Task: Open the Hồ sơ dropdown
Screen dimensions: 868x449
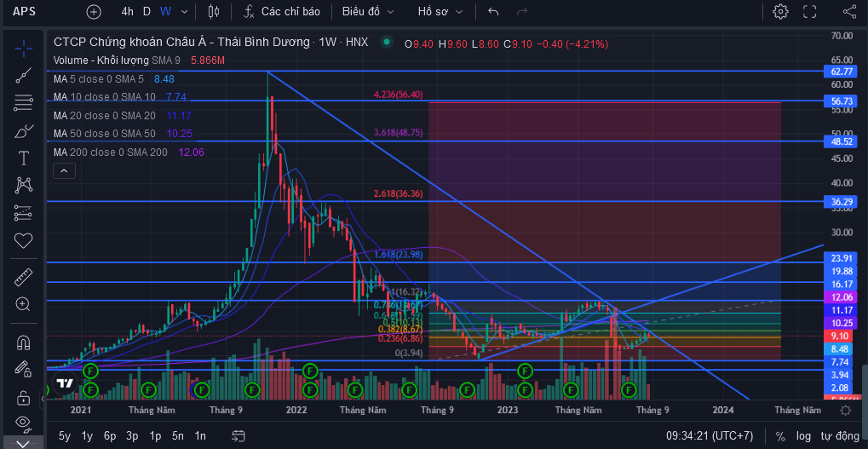Action: click(441, 12)
